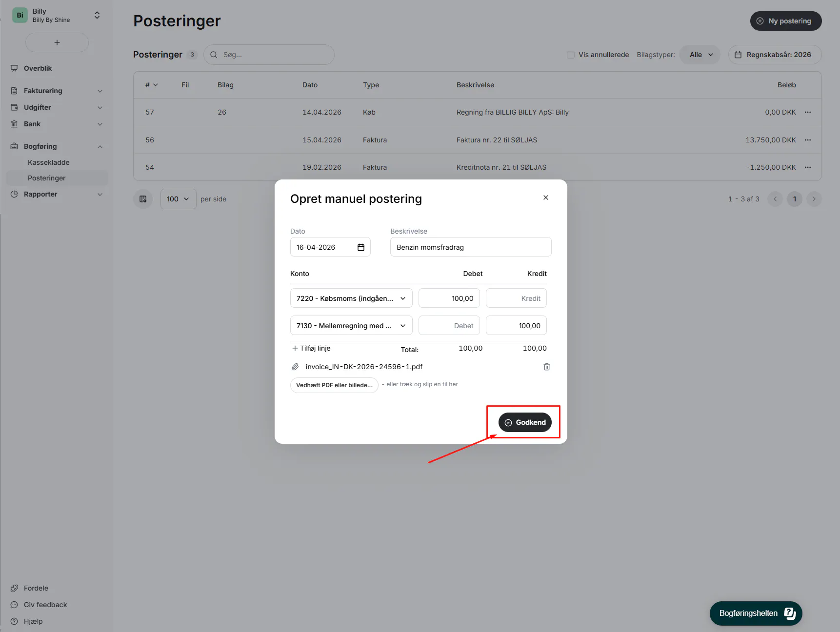The width and height of the screenshot is (840, 632).
Task: Open the 7220 Købsmoms account dropdown
Action: [351, 298]
